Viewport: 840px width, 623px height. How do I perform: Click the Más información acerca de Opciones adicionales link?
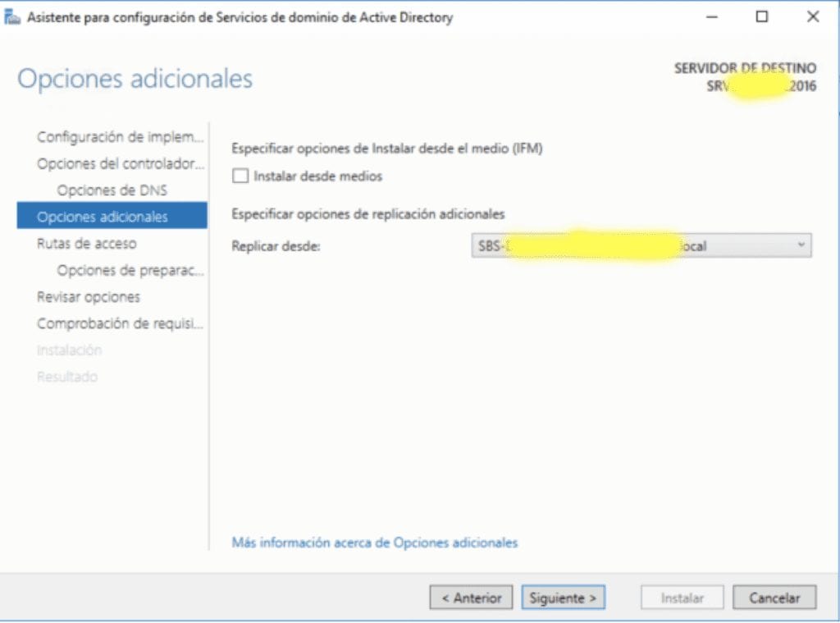click(x=375, y=543)
